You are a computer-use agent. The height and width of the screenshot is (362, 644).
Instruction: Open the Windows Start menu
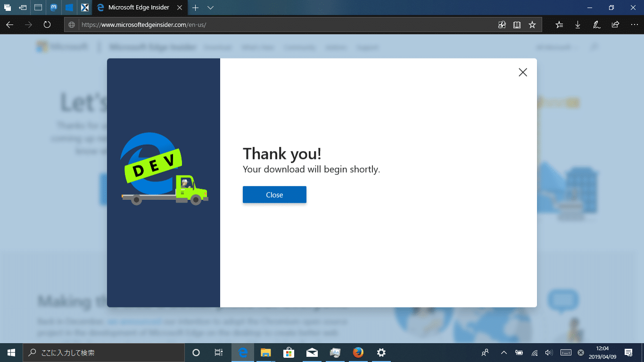point(11,353)
